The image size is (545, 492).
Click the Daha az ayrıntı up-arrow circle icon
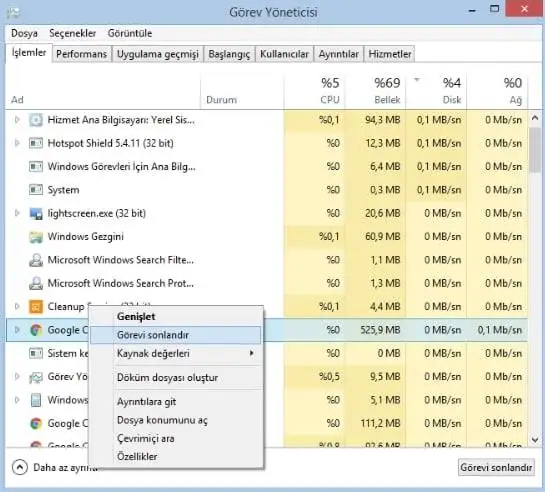tap(19, 467)
